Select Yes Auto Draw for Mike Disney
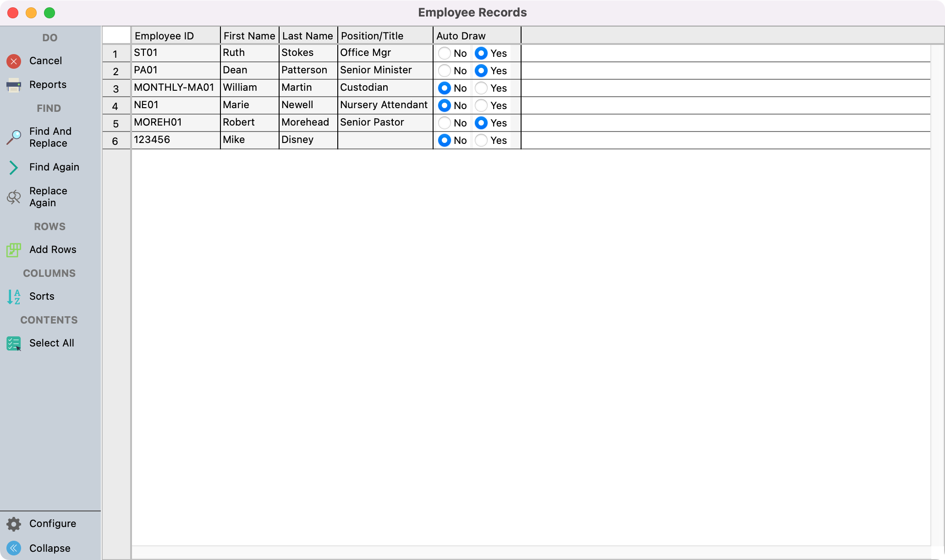Screen dimensions: 945x560 481,140
